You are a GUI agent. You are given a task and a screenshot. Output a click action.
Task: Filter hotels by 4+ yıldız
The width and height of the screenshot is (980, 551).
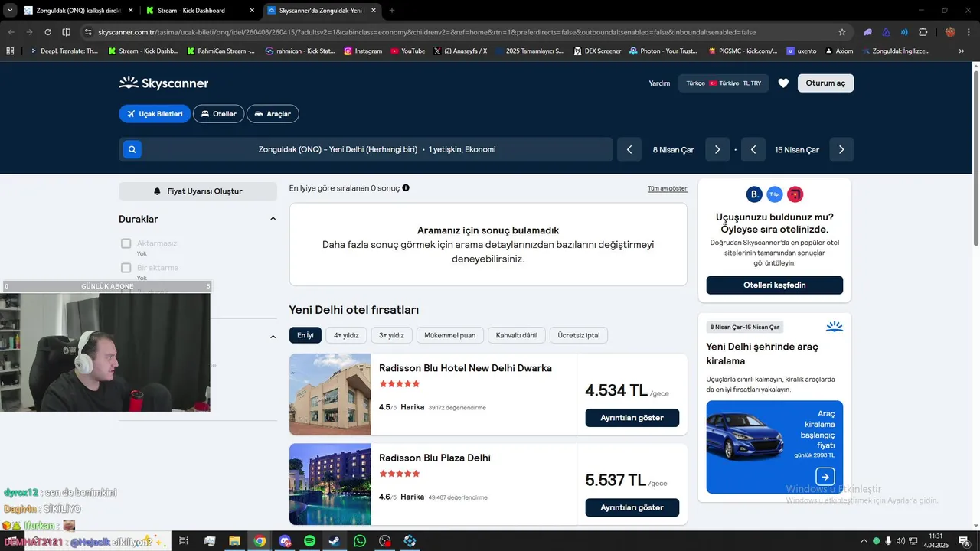pos(346,335)
